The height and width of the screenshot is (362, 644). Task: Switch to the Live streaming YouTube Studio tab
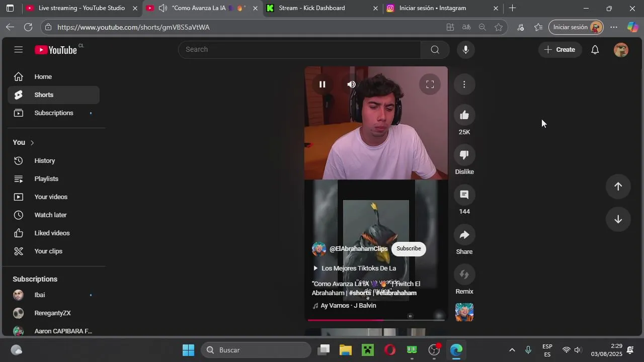(x=82, y=8)
